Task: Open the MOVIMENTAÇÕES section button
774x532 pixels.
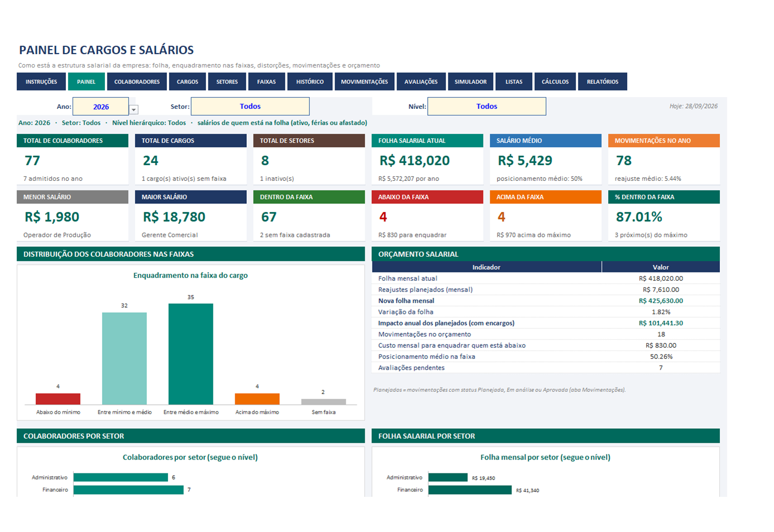Action: click(x=365, y=82)
